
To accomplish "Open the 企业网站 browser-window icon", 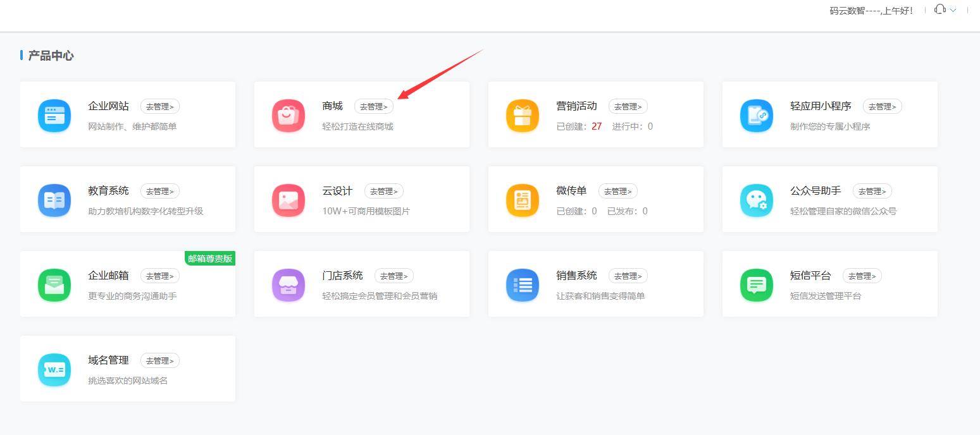I will click(54, 115).
